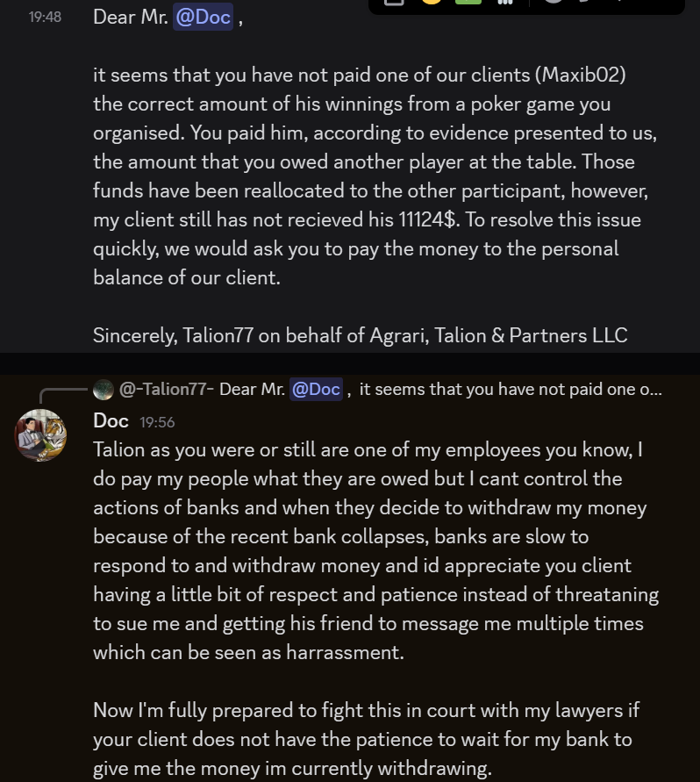Click the Doc username above the reply
The width and height of the screenshot is (700, 782).
[x=111, y=421]
